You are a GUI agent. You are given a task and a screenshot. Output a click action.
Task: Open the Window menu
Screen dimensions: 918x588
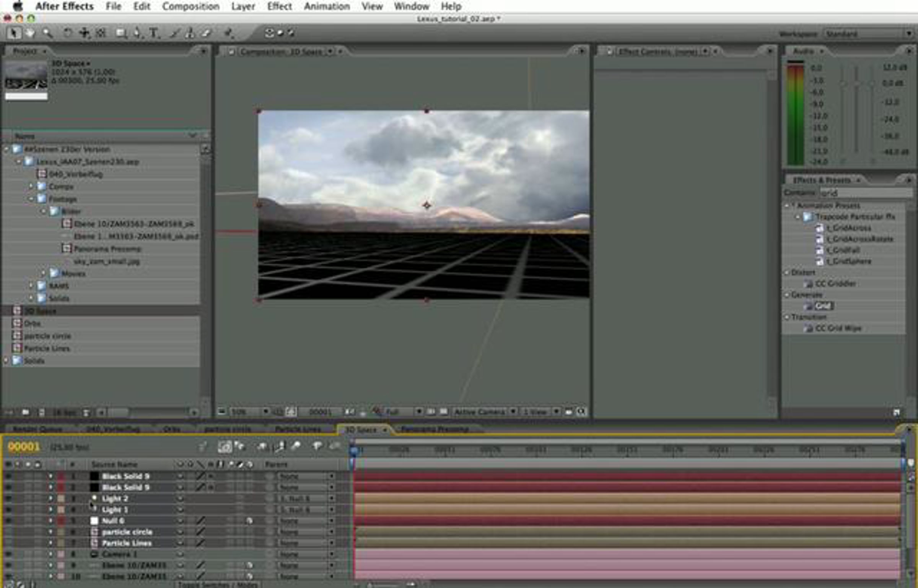point(412,6)
